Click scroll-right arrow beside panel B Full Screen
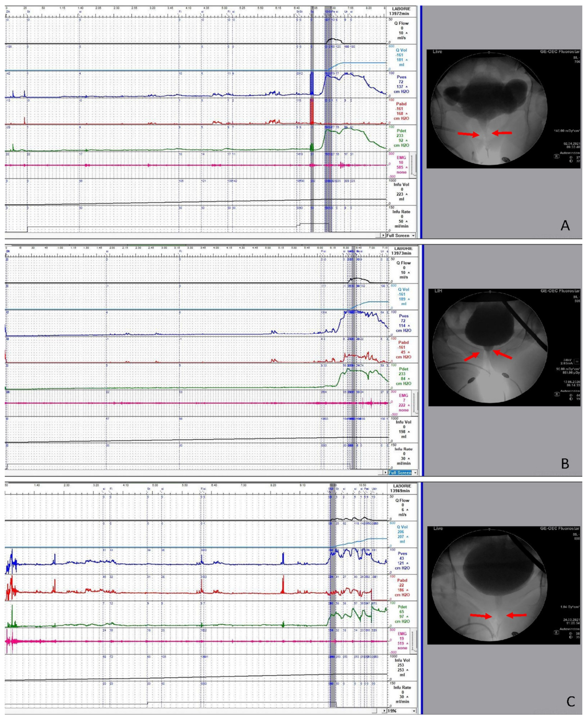Viewport: 588px width, 720px height. 385,473
